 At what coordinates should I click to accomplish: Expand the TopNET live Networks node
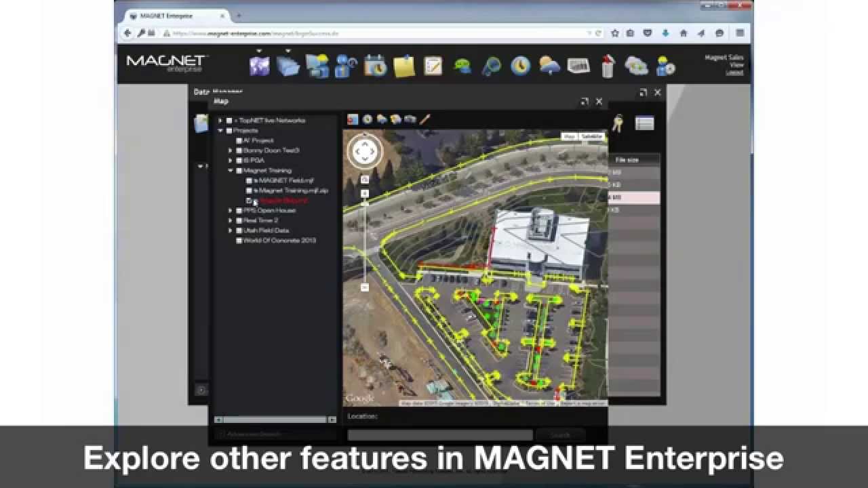coord(220,121)
